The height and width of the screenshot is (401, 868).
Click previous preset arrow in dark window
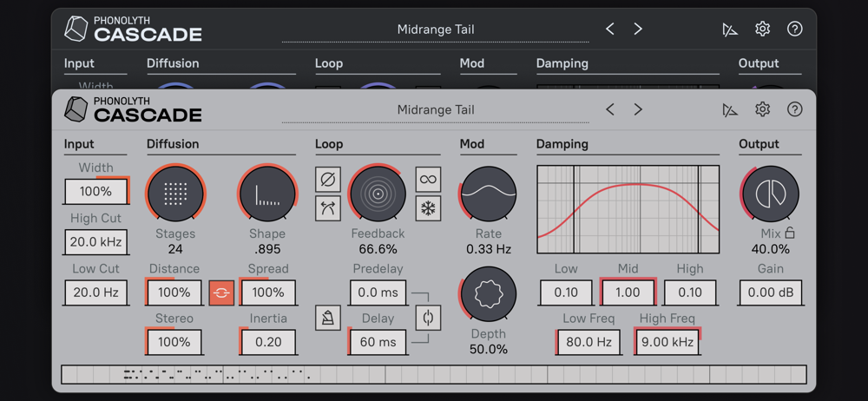point(609,29)
